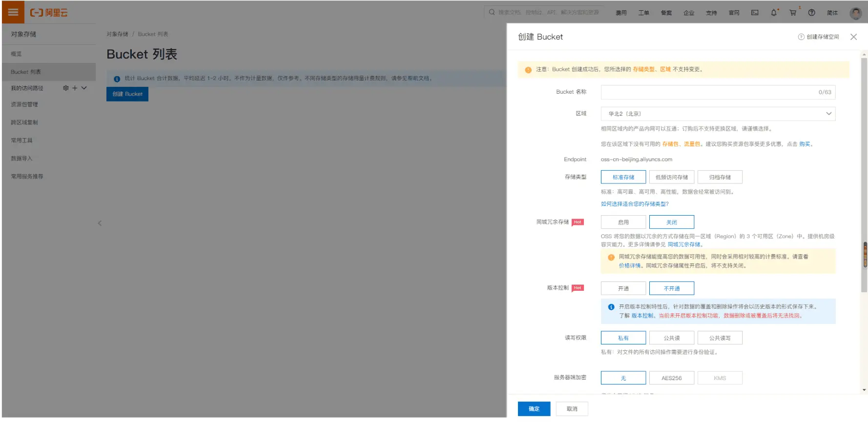Click the Bucket 名称 input field
868x423 pixels.
[x=708, y=92]
